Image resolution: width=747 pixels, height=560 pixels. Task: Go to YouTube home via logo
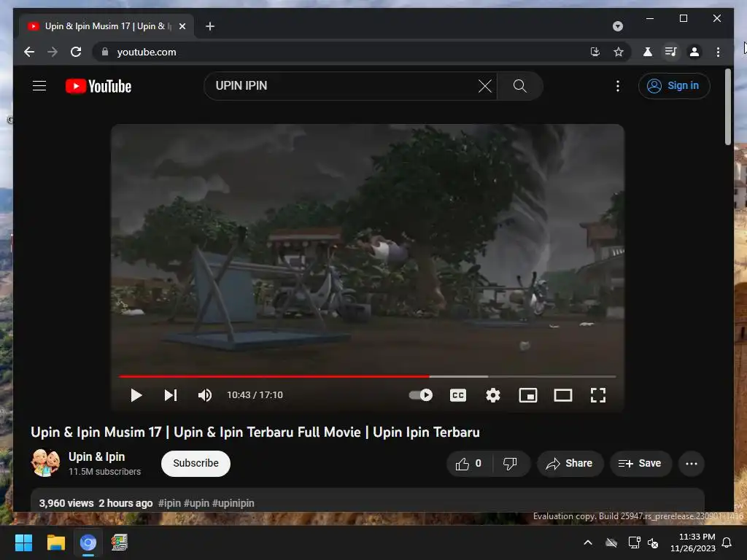98,86
